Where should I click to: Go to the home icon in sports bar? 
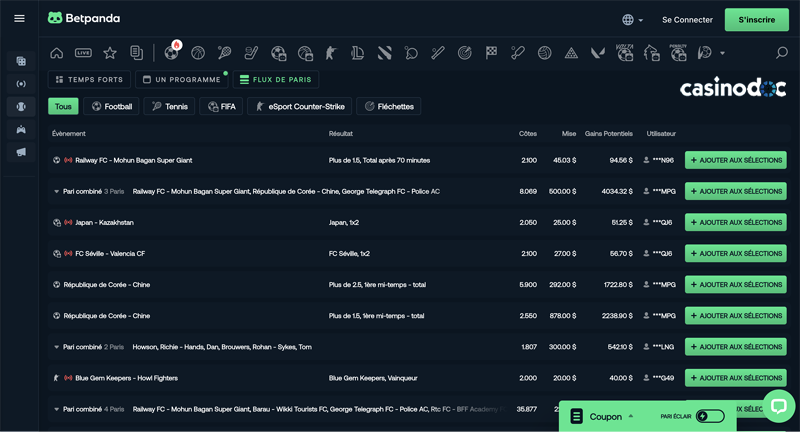point(57,53)
